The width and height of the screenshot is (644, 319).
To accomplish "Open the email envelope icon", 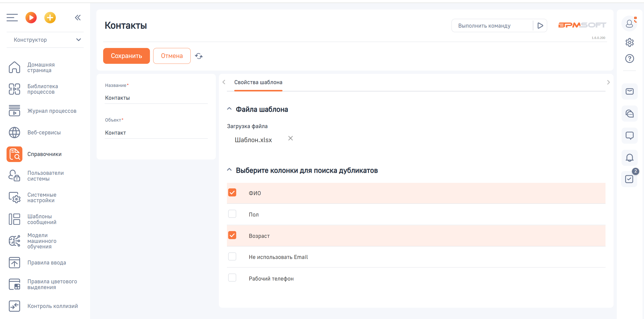I will point(629,91).
